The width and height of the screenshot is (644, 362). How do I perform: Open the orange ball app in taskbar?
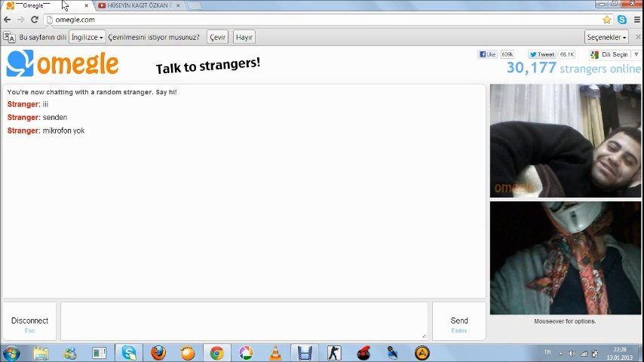[x=188, y=353]
